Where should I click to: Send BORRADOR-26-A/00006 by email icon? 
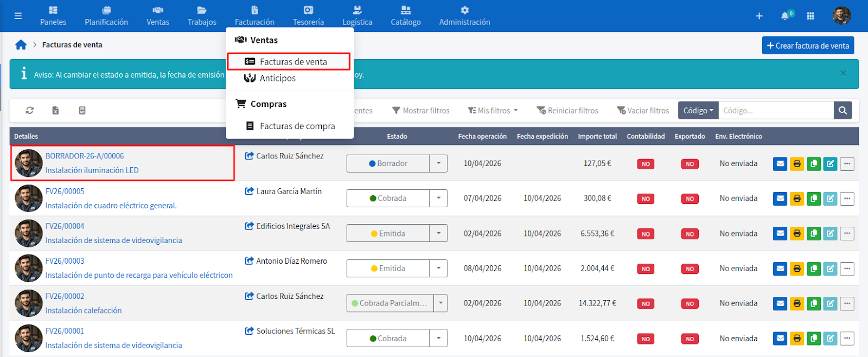780,163
